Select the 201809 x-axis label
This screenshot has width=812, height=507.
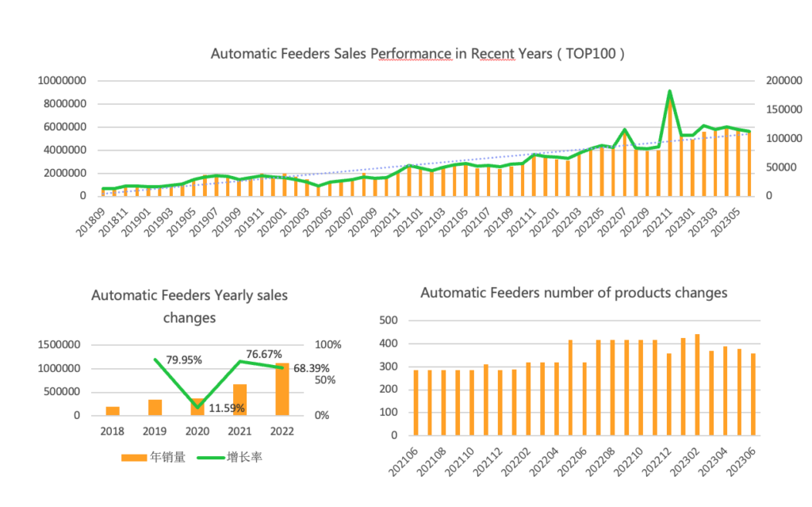91,222
